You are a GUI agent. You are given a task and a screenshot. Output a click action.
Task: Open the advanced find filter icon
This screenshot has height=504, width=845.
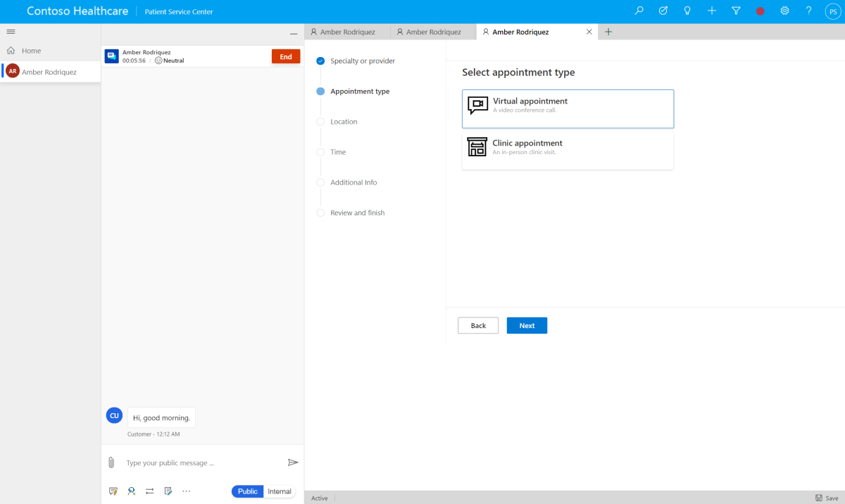point(736,11)
